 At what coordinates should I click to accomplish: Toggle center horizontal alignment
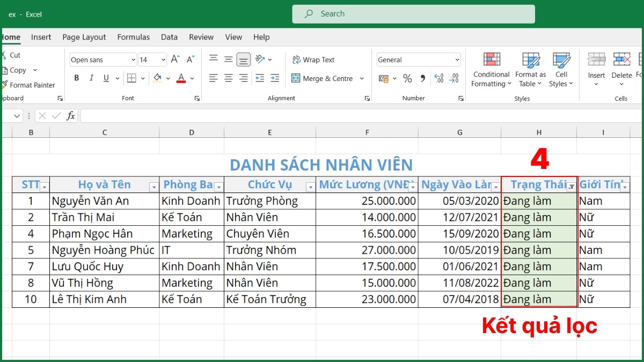pyautogui.click(x=229, y=78)
